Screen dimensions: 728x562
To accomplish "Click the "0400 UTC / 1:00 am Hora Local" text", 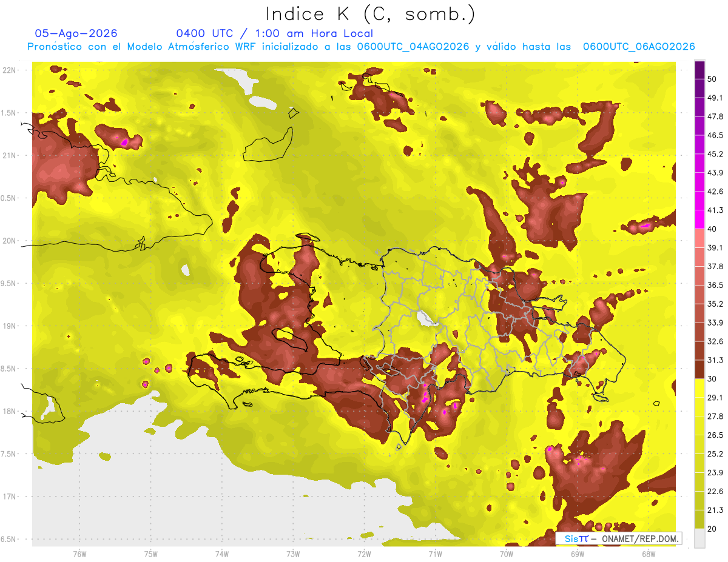I will [x=275, y=33].
